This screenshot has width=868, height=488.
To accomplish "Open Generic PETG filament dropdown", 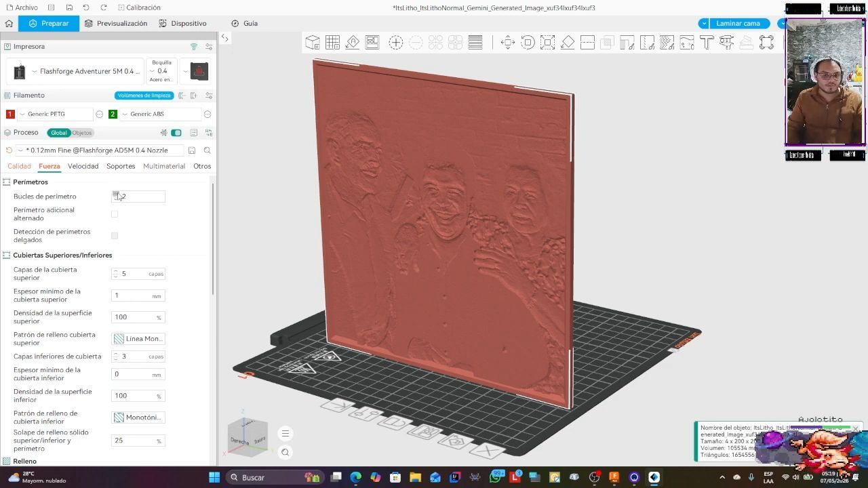I will (56, 114).
